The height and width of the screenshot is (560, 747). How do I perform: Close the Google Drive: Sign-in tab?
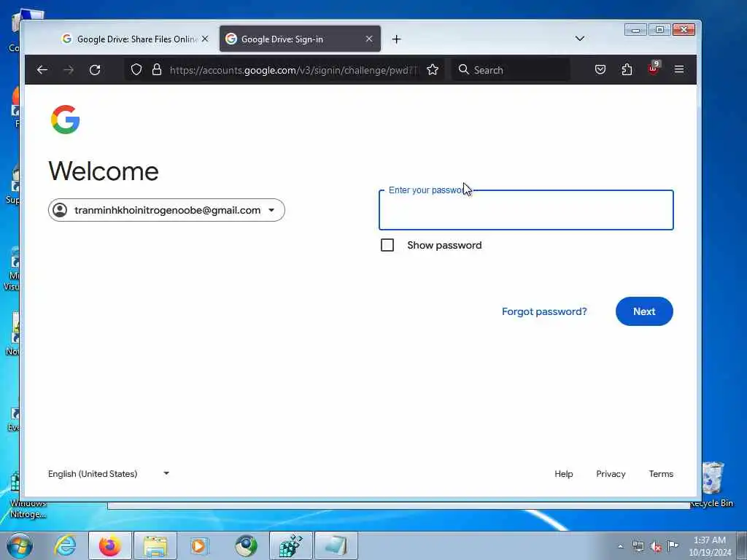pyautogui.click(x=368, y=39)
